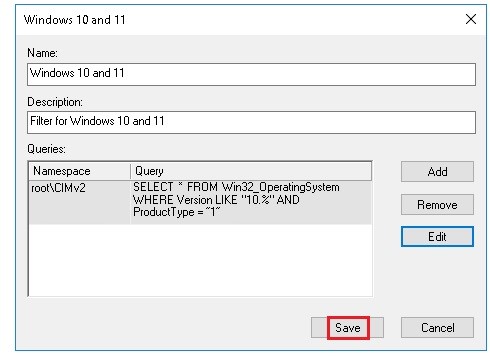The height and width of the screenshot is (360, 490).
Task: Close the Windows 10 and 11 dialog
Action: [x=471, y=19]
